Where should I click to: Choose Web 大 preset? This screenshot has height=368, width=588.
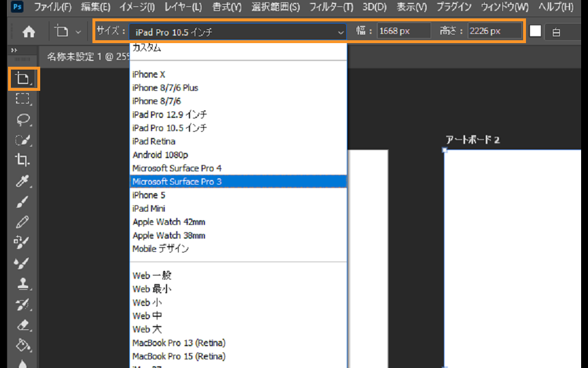(x=238, y=329)
